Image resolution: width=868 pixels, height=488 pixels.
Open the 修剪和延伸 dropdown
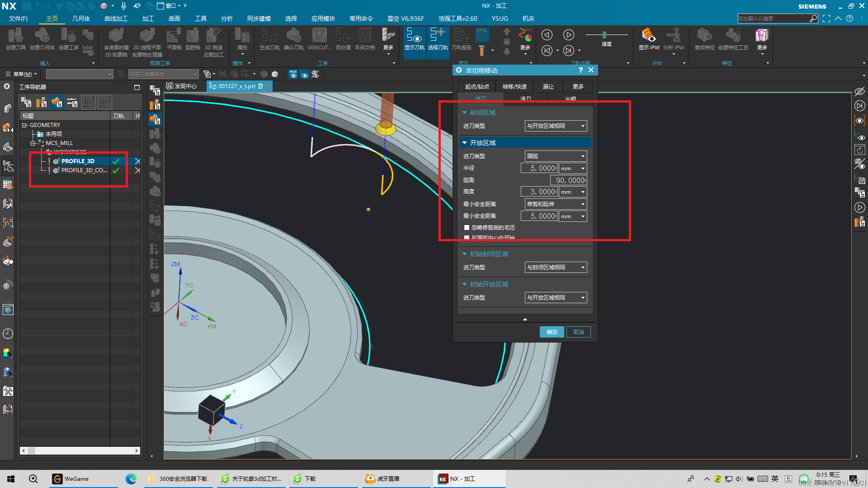tap(556, 204)
